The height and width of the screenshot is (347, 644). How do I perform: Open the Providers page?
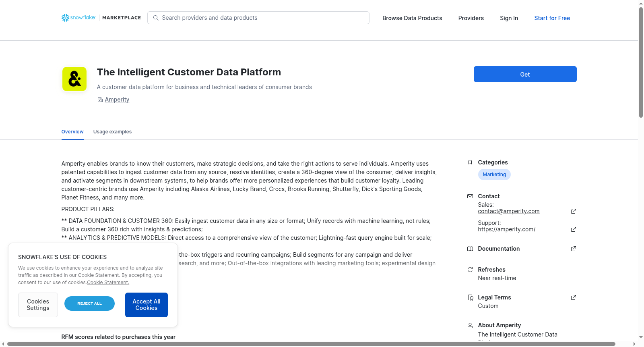(x=471, y=18)
